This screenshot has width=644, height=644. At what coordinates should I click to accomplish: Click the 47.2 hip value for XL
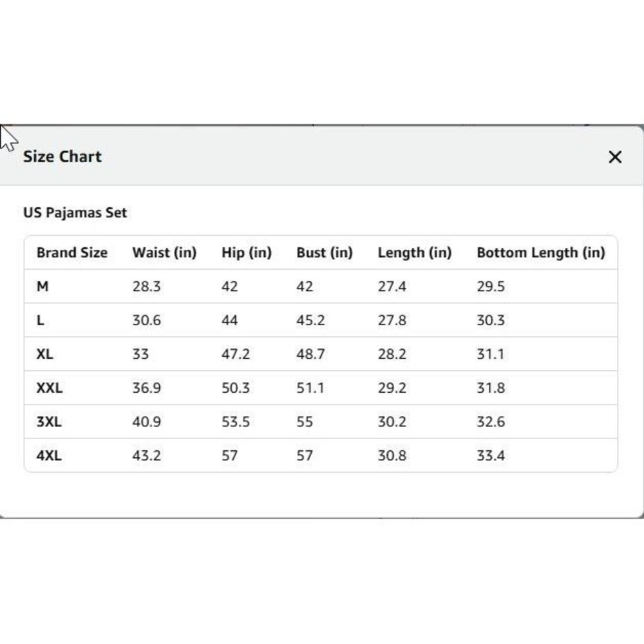(235, 354)
